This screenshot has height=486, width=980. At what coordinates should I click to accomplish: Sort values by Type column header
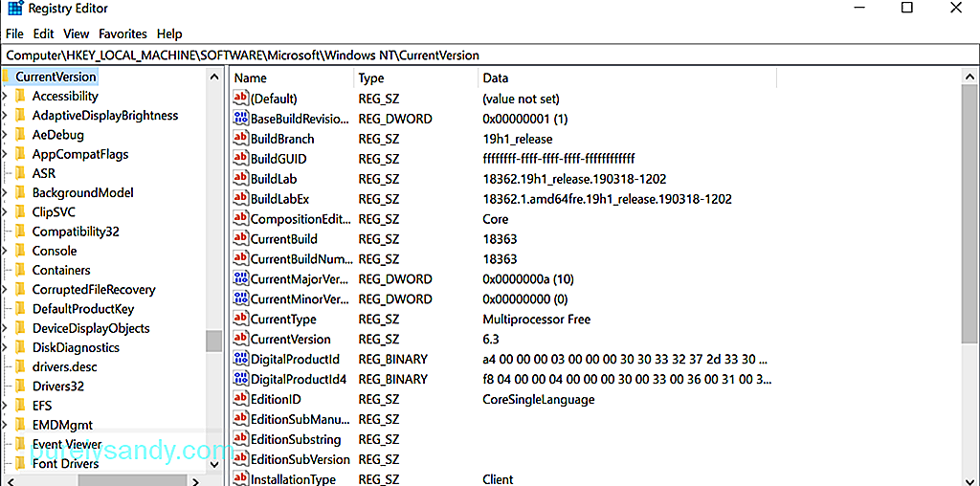pyautogui.click(x=415, y=78)
